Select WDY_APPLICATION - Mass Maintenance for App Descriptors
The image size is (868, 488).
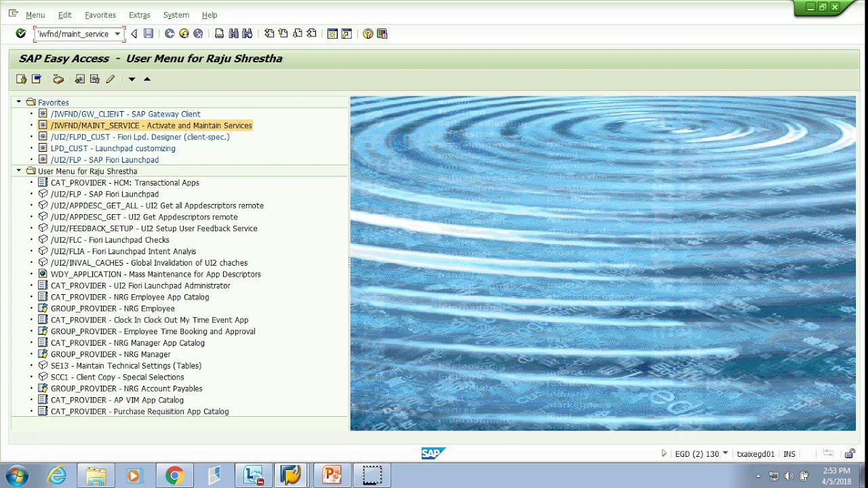click(x=156, y=274)
